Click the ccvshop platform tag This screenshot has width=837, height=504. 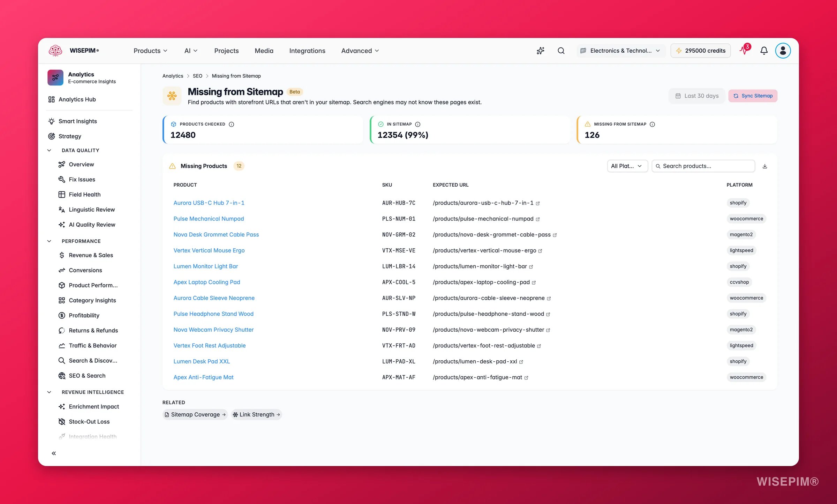739,282
